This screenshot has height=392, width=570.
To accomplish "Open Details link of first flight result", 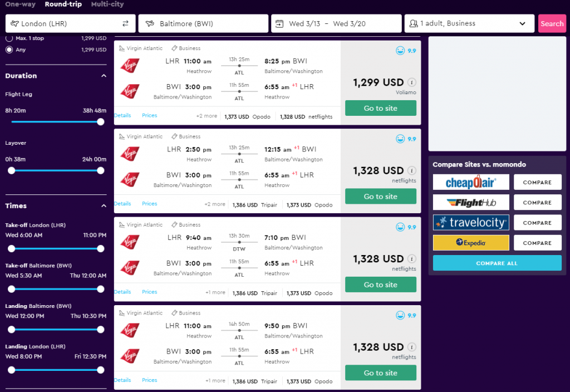I will 122,115.
